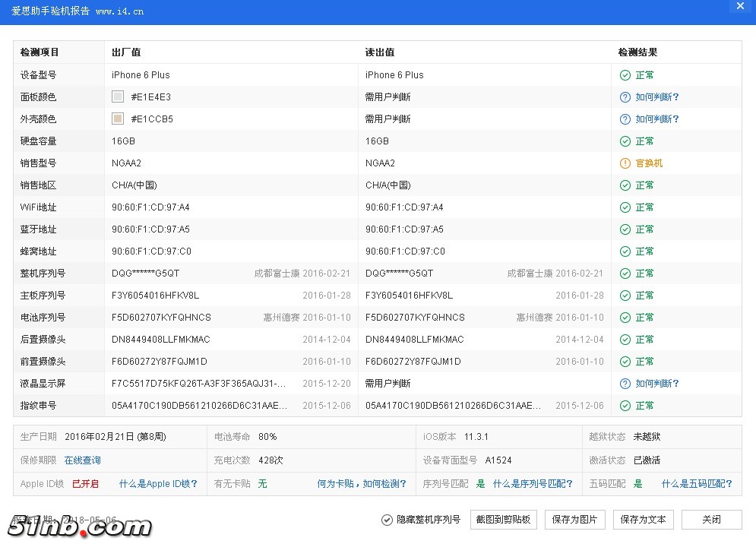
Task: Open 什么是序列号匹配 help link
Action: (x=532, y=484)
